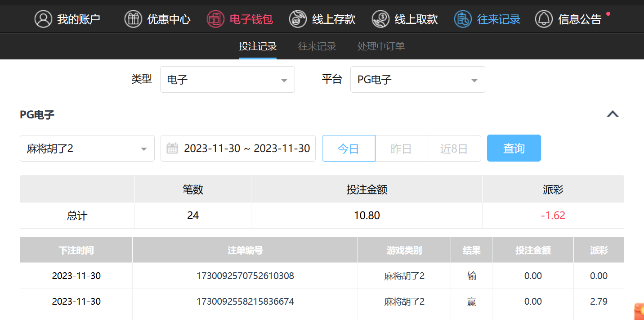Click the 10.80 total bet amount

point(367,216)
